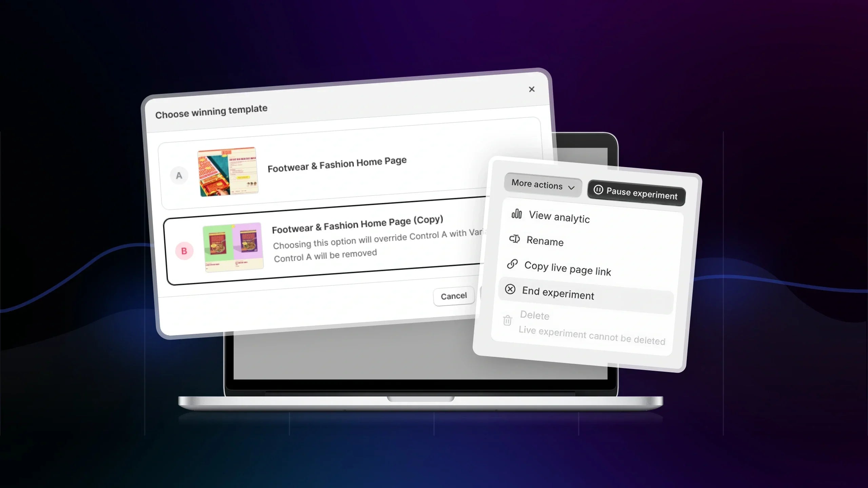Click the End experiment circled X icon

(510, 289)
